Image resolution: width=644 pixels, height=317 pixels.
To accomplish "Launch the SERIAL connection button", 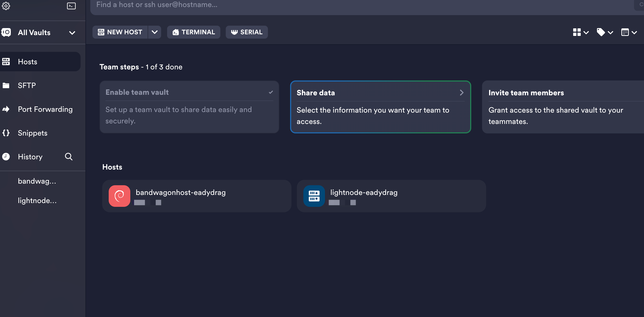I will coord(247,32).
